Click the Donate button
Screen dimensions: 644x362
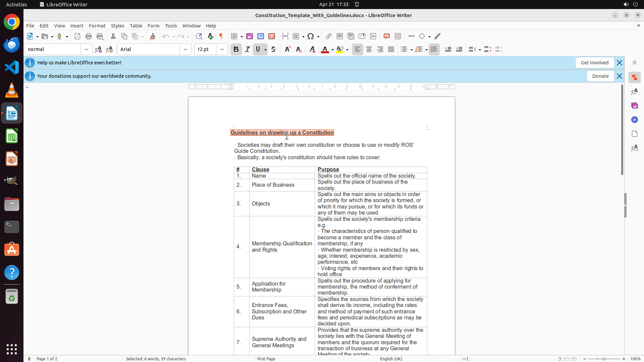(600, 76)
